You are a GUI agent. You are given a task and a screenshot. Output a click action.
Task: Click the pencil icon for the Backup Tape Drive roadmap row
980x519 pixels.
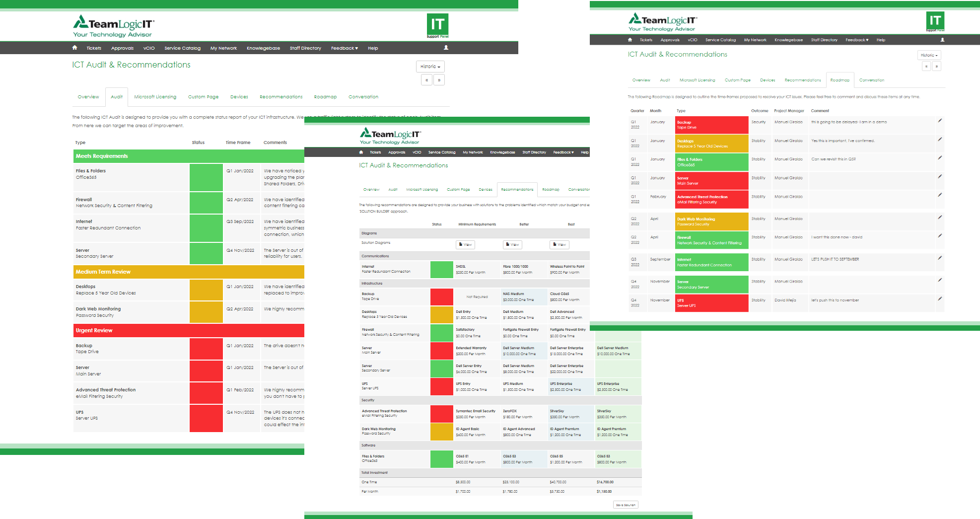[x=940, y=121]
